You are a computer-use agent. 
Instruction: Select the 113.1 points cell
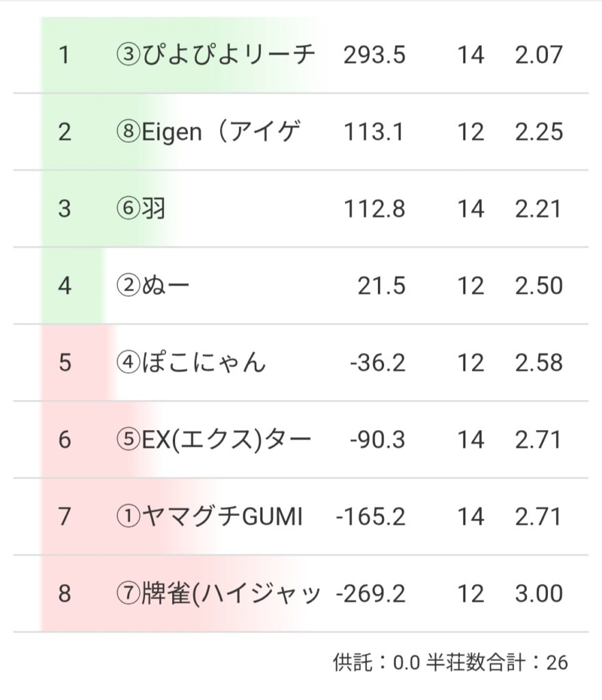[374, 132]
